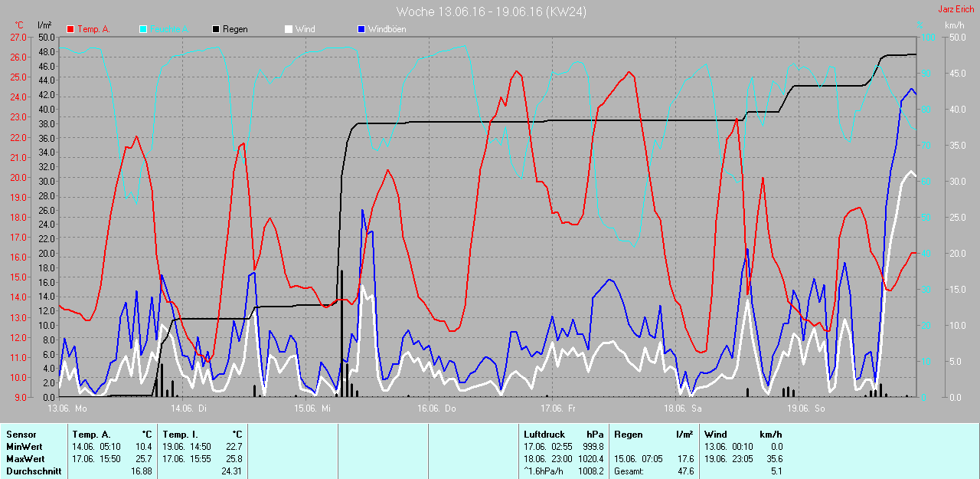Click the "16.06. Do" date axis label
The width and height of the screenshot is (980, 479).
click(436, 408)
